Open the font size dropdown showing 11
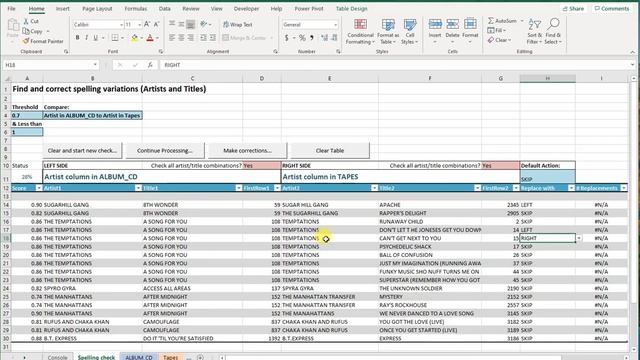The width and height of the screenshot is (640, 360). (139, 25)
